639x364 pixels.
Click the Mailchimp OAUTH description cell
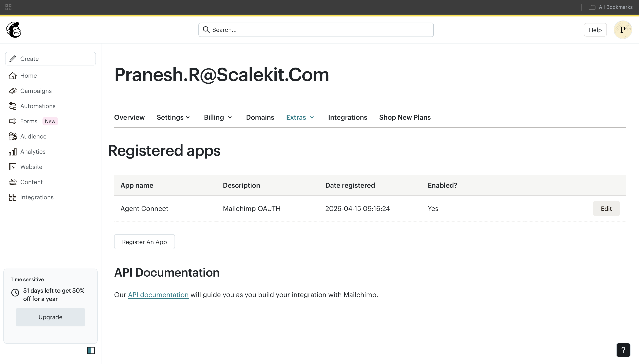[x=251, y=209]
